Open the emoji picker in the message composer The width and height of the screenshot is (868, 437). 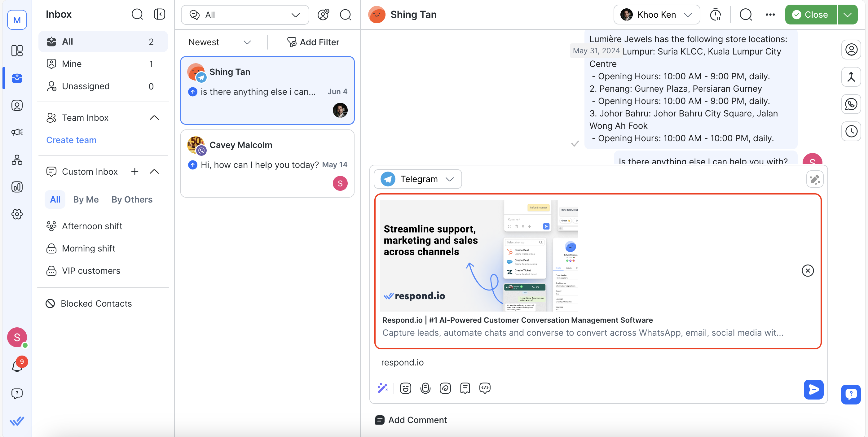[405, 388]
